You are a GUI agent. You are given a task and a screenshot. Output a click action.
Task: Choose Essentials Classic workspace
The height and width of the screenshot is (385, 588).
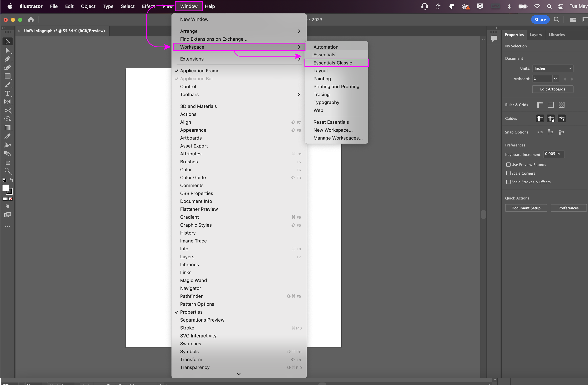point(333,63)
